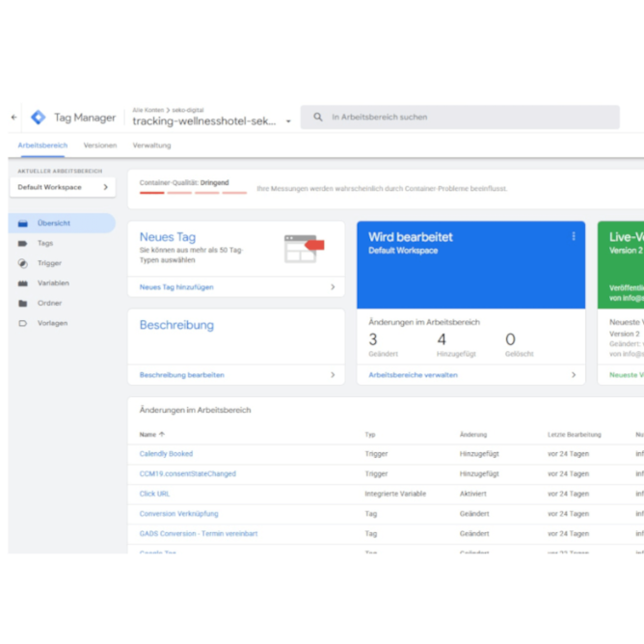Click the Tag Manager logo icon
The height and width of the screenshot is (644, 644).
38,118
